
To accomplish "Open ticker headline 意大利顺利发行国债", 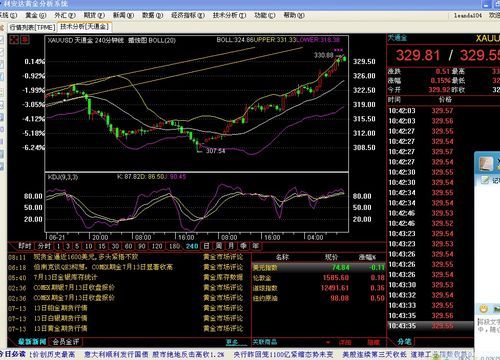I will (116, 354).
